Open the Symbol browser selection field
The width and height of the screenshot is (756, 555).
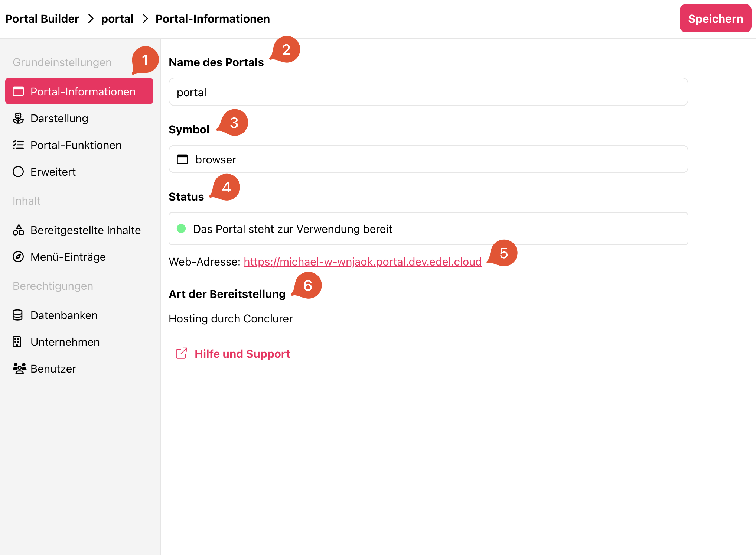(x=428, y=159)
